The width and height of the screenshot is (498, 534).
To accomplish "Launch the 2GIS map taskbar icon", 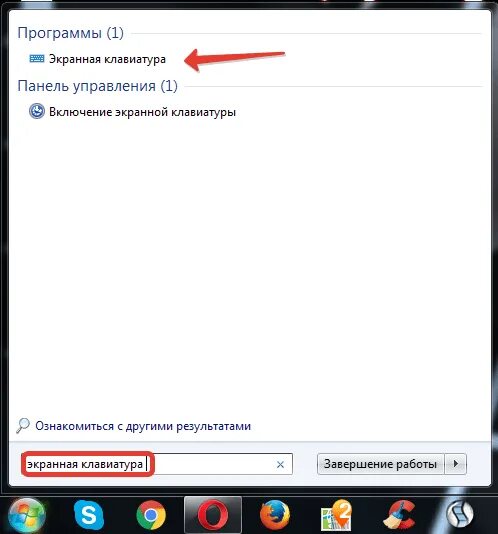I will (x=337, y=515).
